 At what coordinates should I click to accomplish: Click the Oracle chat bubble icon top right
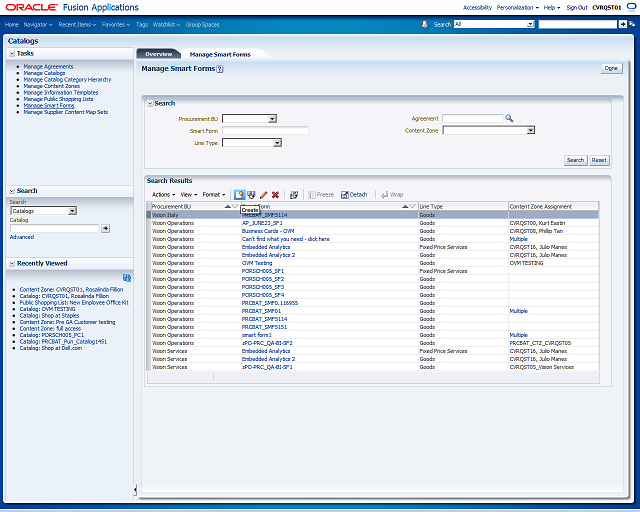pyautogui.click(x=631, y=7)
